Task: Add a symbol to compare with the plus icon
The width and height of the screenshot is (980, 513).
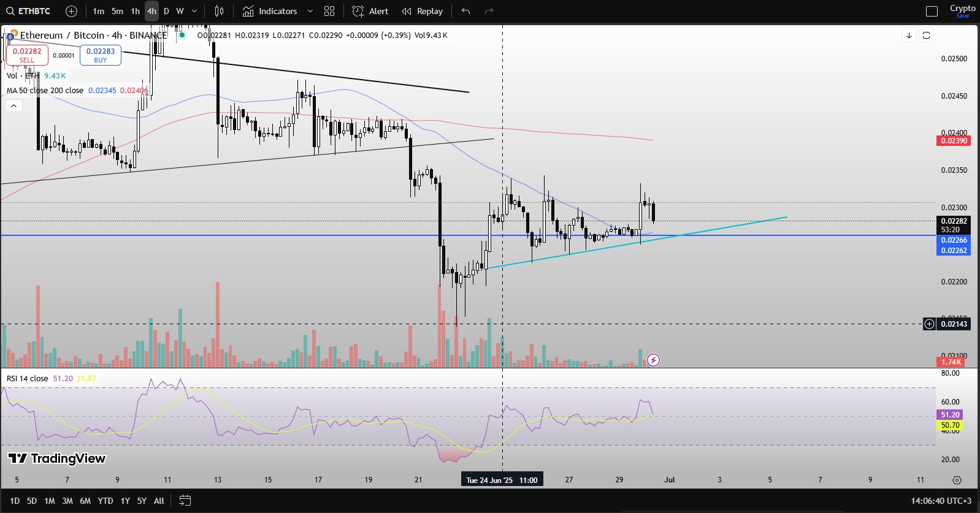Action: pyautogui.click(x=71, y=11)
